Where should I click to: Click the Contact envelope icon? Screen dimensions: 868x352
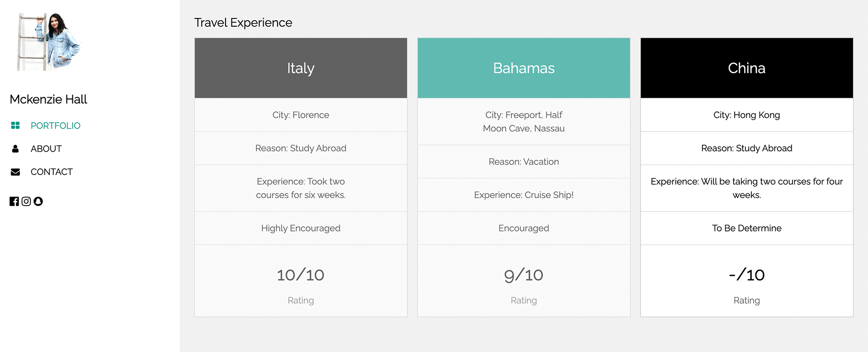click(15, 172)
